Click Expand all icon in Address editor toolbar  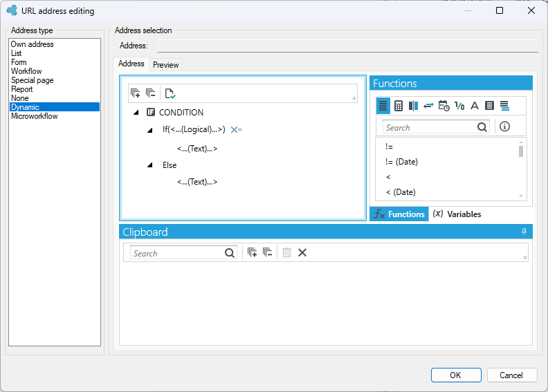(135, 93)
